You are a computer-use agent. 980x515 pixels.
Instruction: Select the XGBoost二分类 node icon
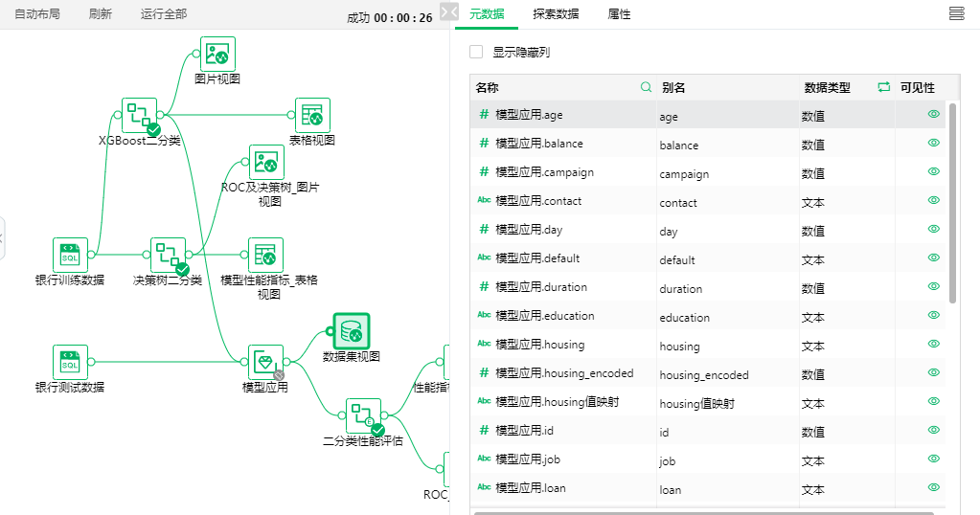click(139, 115)
